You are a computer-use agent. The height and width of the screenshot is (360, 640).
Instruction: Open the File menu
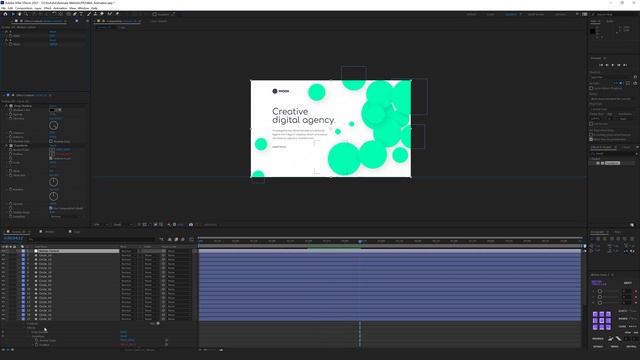3,8
